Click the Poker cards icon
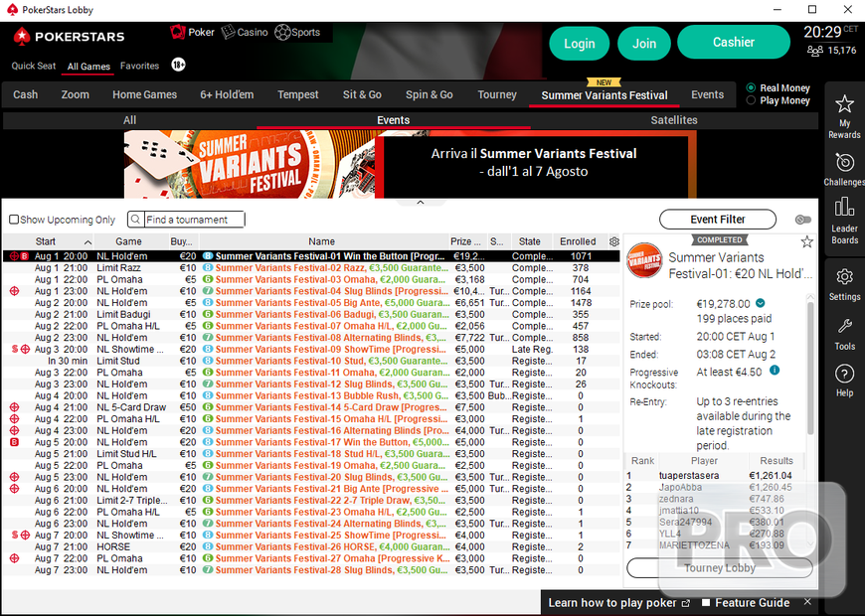Image resolution: width=865 pixels, height=616 pixels. coord(177,32)
